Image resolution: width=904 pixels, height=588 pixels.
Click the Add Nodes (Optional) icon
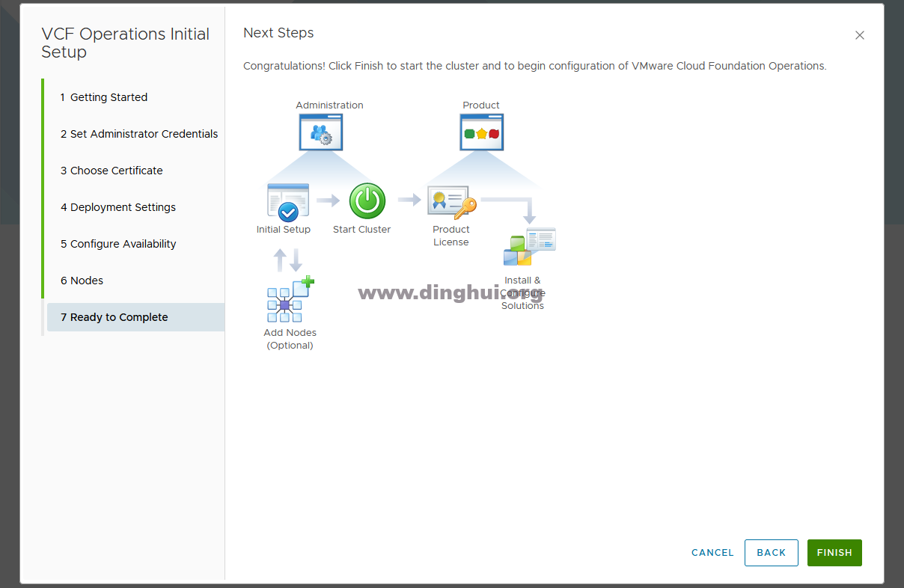290,299
